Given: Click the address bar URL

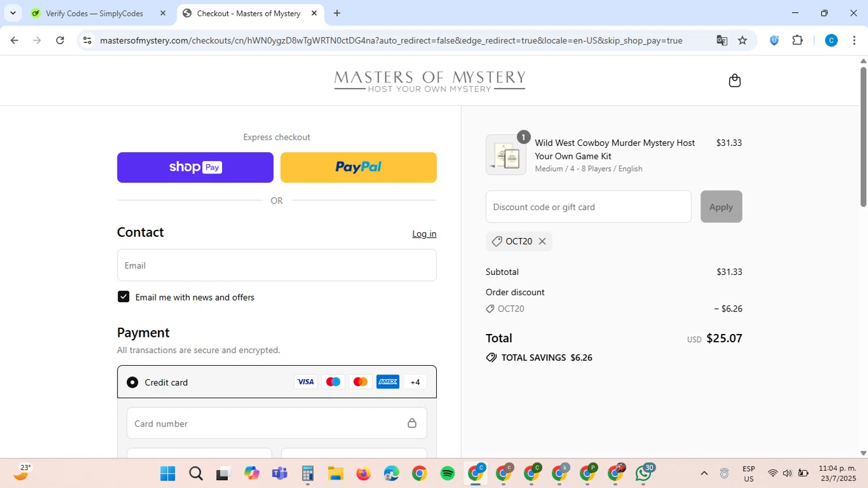Looking at the screenshot, I should (391, 41).
